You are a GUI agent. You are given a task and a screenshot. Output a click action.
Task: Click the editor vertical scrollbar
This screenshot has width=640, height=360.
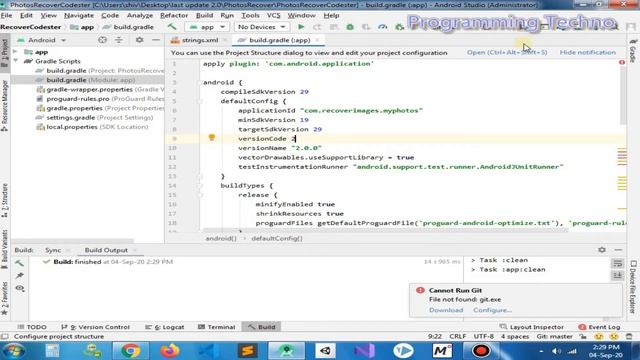click(x=623, y=96)
